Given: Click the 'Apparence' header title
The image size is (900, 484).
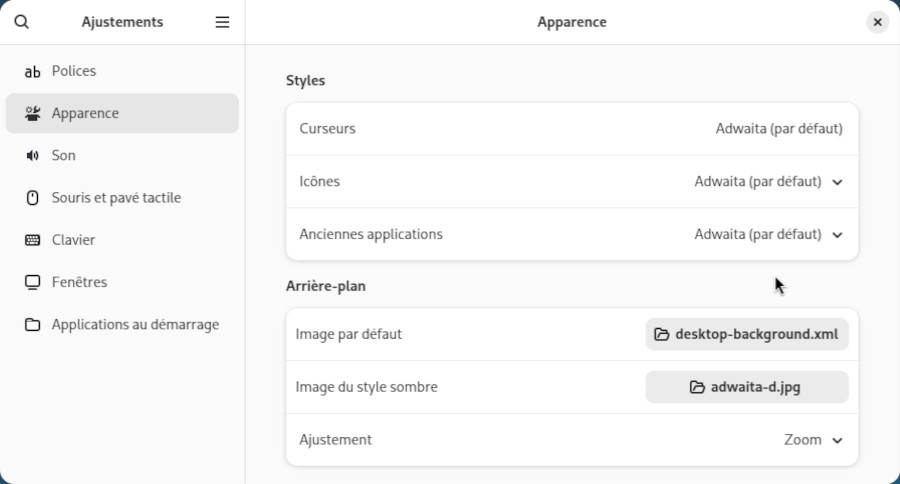Looking at the screenshot, I should point(572,22).
